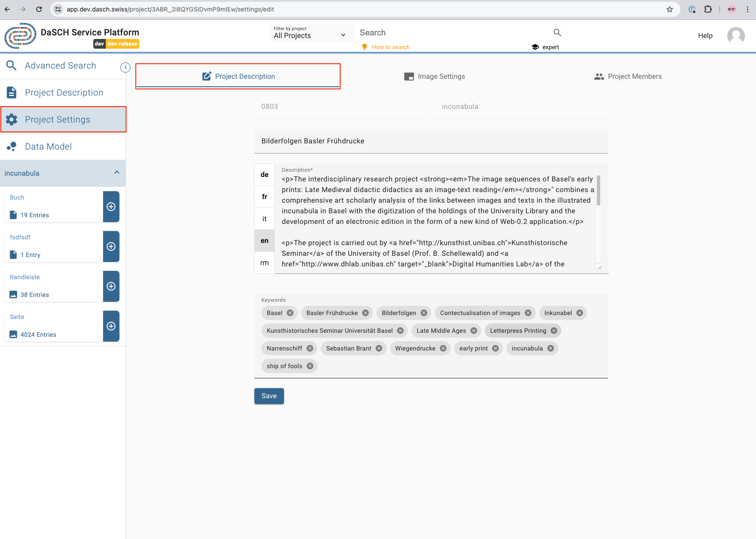
Task: Add a new entry to Randleiste
Action: click(x=111, y=286)
